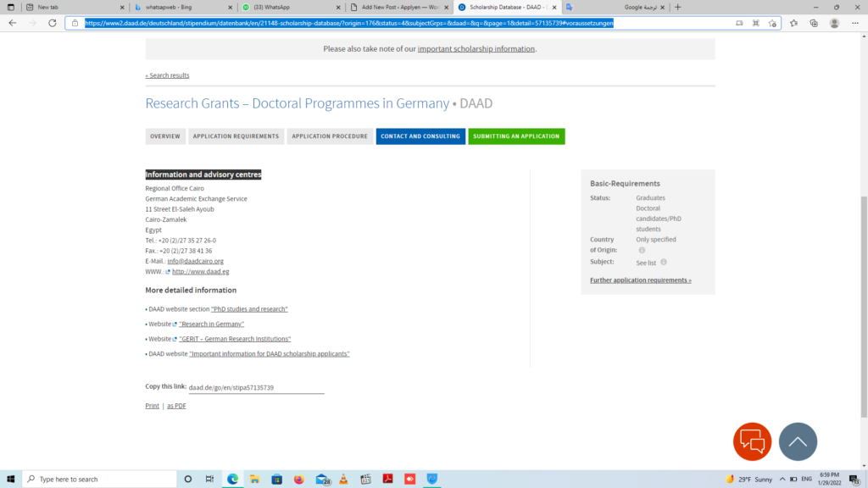868x488 pixels.
Task: Click the info icon next to See list
Action: tap(663, 263)
